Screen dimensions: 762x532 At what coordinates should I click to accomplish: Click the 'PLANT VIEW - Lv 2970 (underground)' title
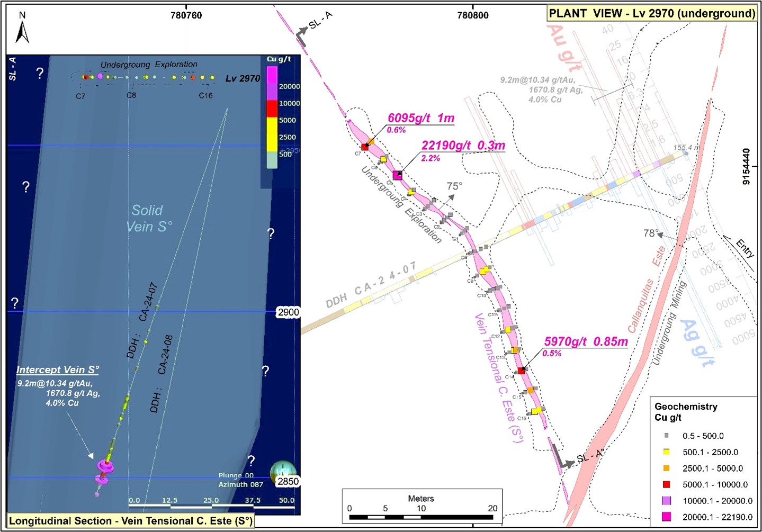[x=652, y=13]
